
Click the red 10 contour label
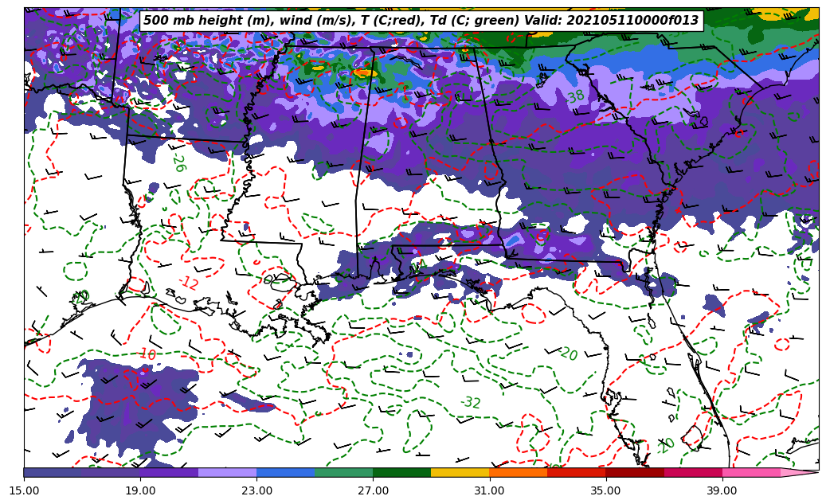(x=147, y=354)
